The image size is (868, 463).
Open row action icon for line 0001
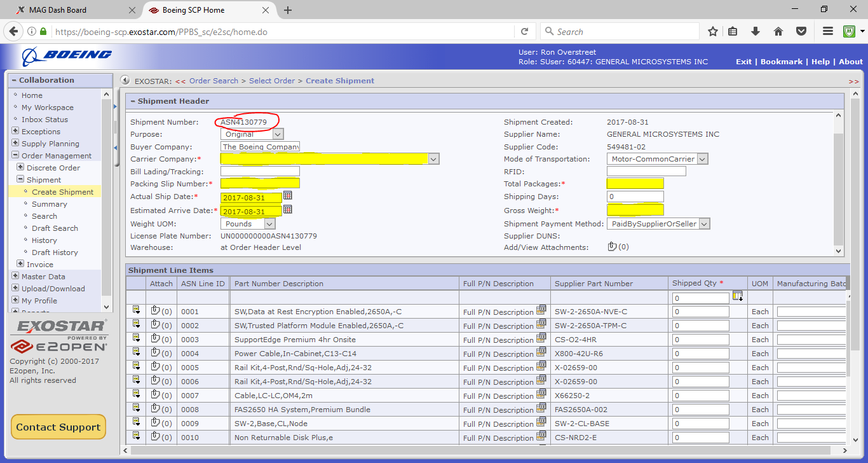pyautogui.click(x=136, y=310)
